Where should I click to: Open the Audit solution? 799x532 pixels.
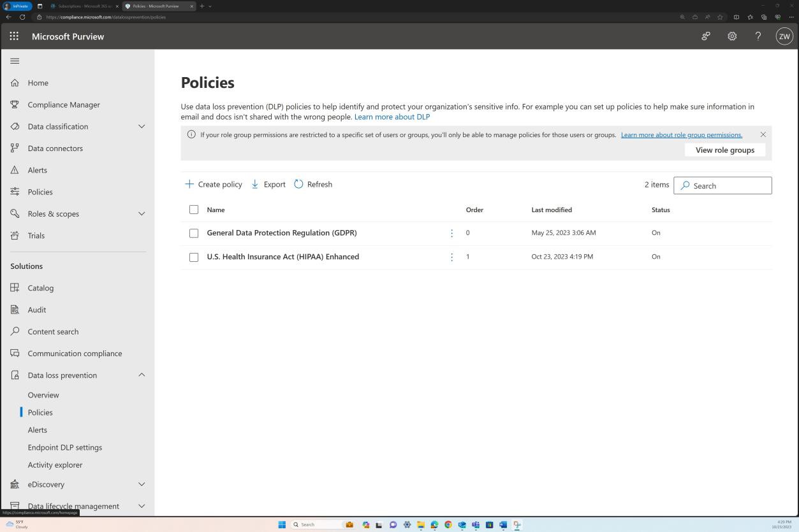click(36, 309)
